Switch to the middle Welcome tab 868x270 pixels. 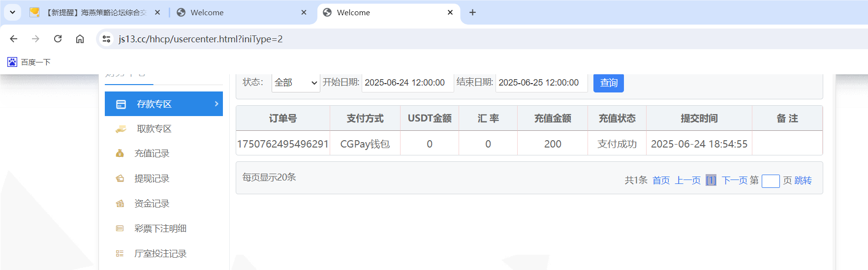pos(241,12)
